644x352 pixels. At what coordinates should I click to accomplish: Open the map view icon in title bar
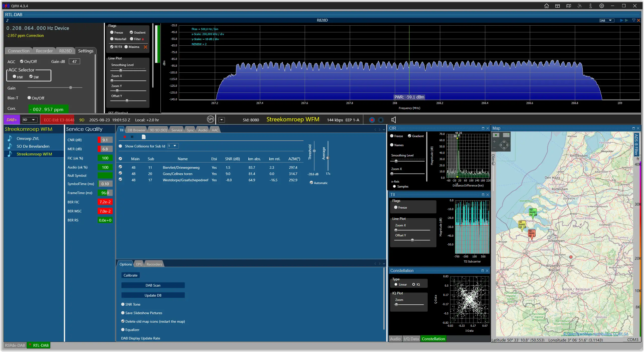click(568, 6)
